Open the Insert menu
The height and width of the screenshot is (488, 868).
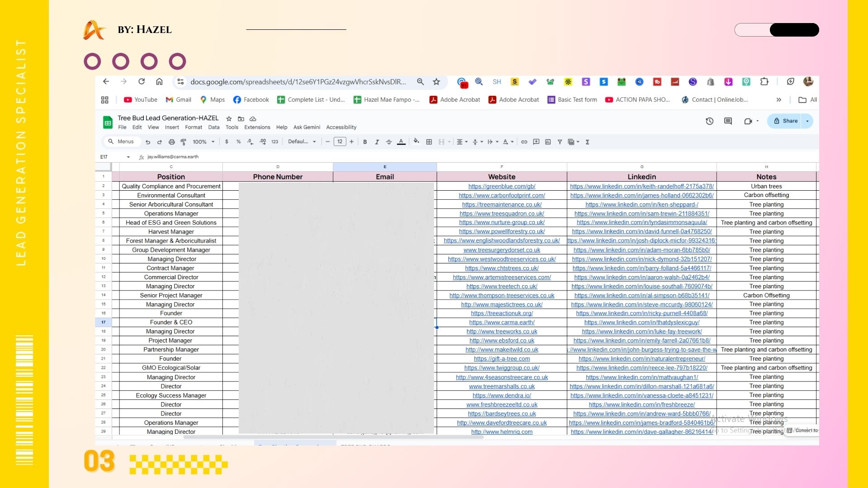[x=172, y=127]
